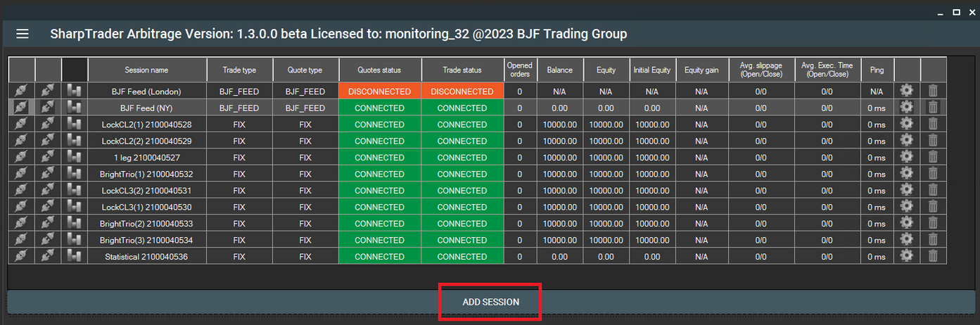Click the bars chart icon for BJF Feed (NY)

[75, 108]
